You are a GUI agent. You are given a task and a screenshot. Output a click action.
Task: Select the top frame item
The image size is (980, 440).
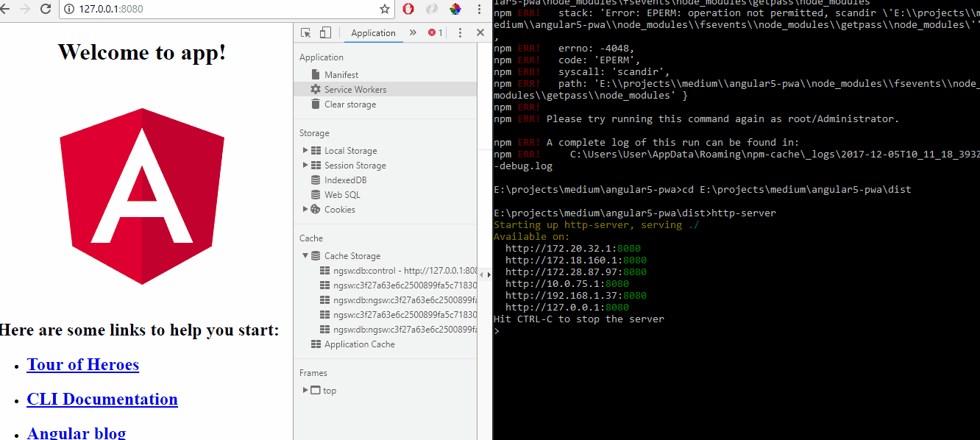[x=330, y=391]
